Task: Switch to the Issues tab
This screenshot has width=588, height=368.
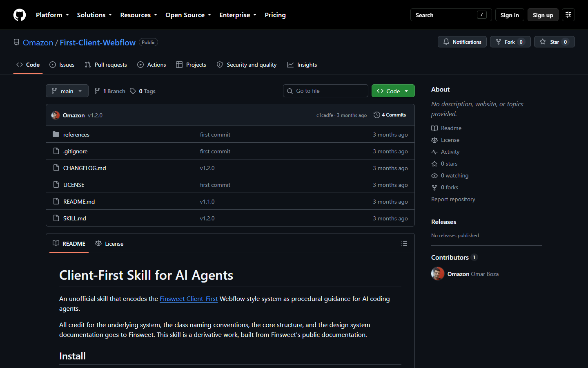Action: (62, 65)
